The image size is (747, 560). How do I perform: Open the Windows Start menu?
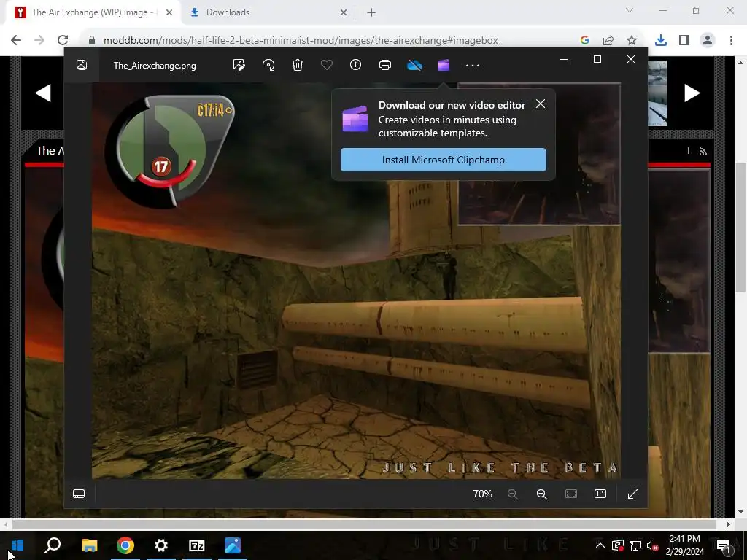click(18, 545)
